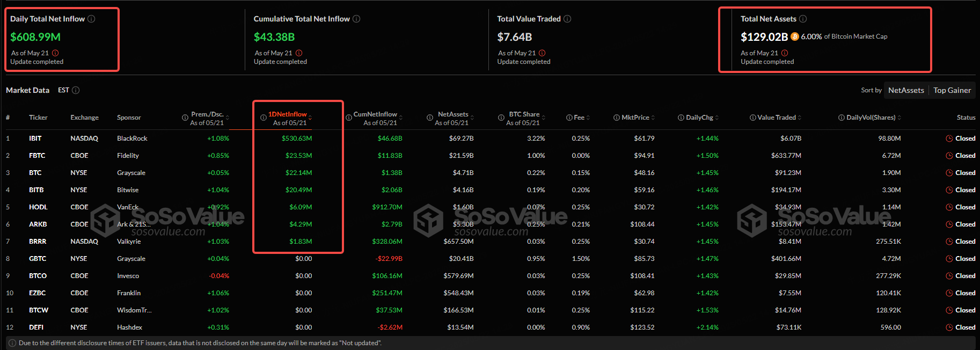Click the $608.99M daily inflow value
Screen dimensions: 980x350
point(35,37)
